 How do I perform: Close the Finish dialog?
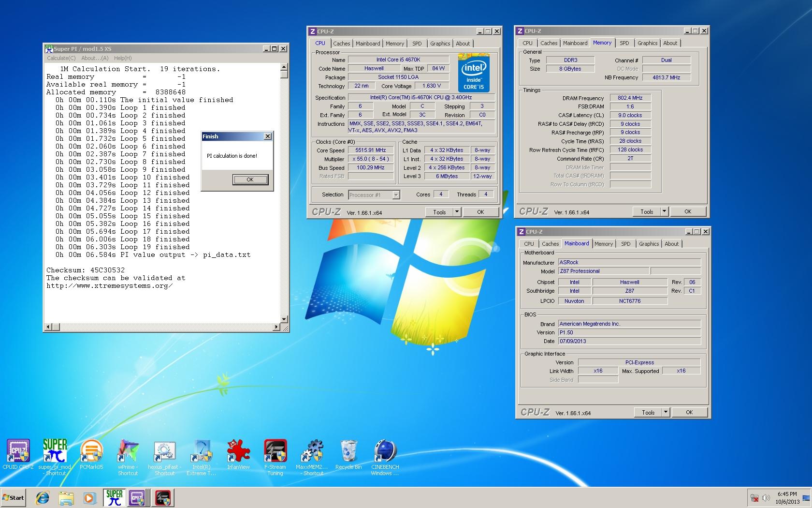click(x=268, y=136)
